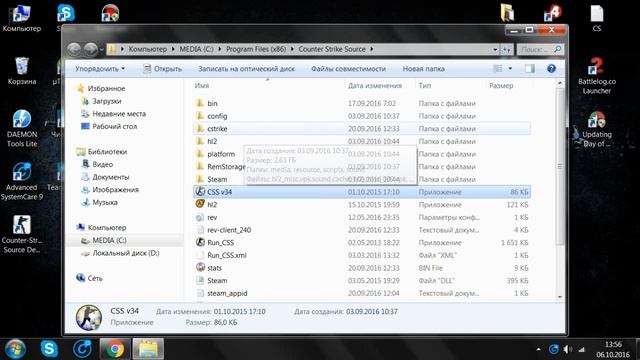Open the CS file on the desktop
Viewport: 640px width, 360px height.
pos(597,18)
